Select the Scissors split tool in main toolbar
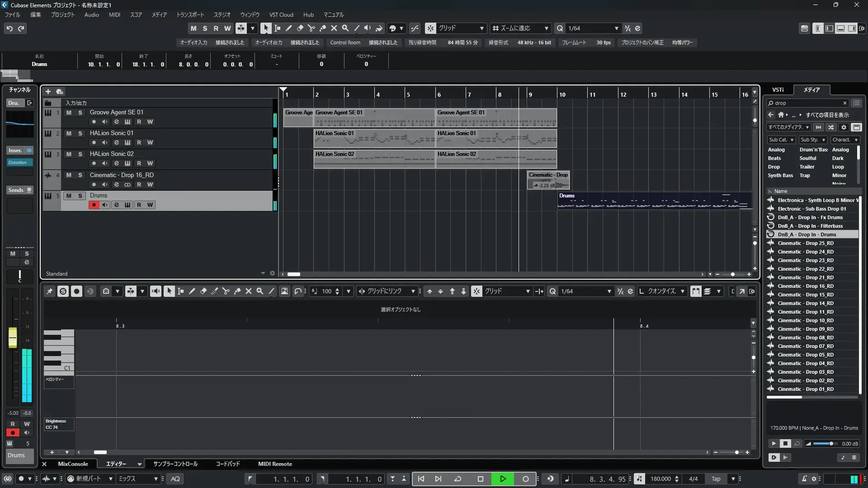 click(x=311, y=28)
